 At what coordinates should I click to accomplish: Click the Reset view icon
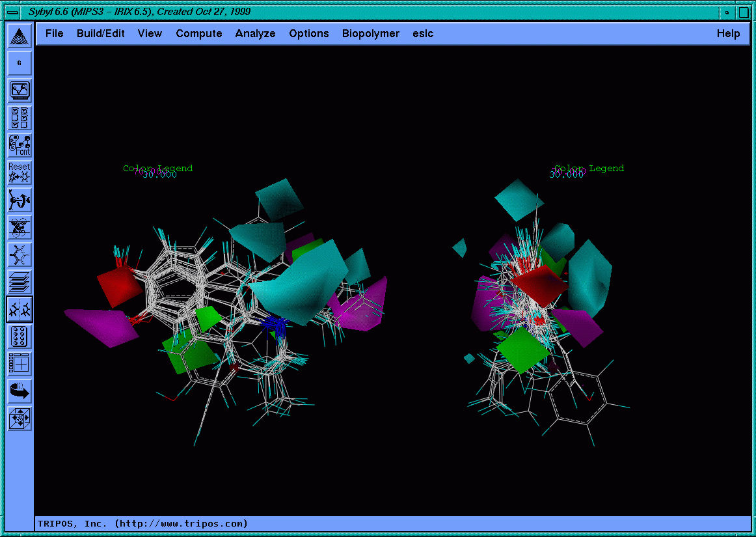tap(20, 172)
